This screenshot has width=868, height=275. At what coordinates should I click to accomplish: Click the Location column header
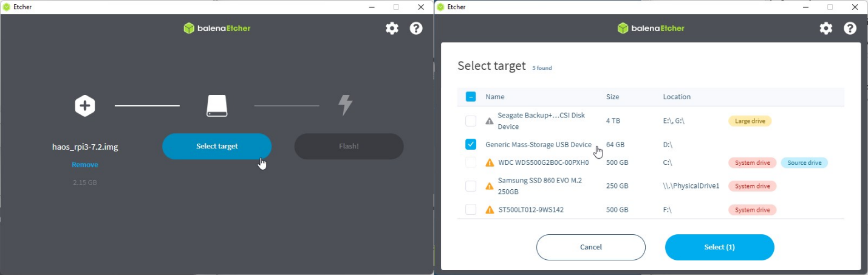(677, 97)
